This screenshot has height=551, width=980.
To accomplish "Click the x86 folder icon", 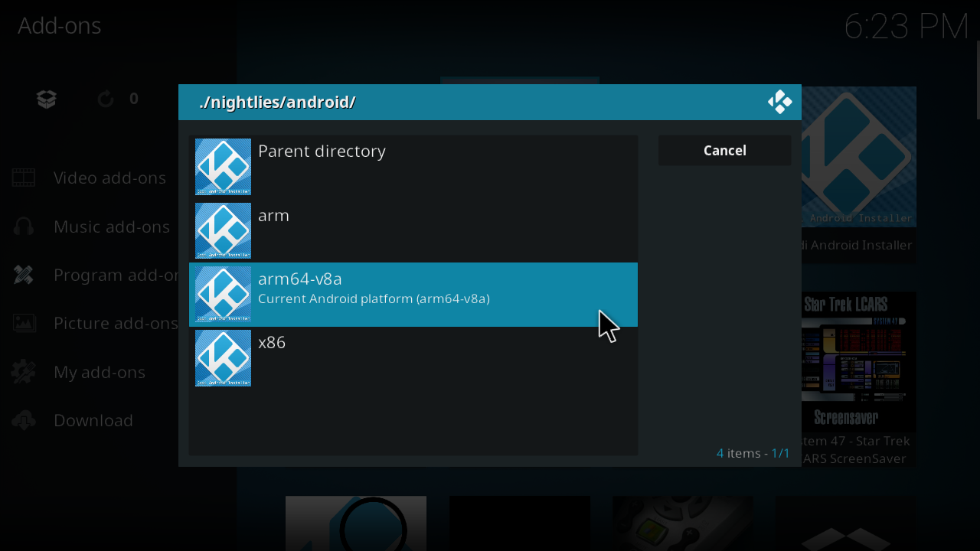I will point(223,358).
